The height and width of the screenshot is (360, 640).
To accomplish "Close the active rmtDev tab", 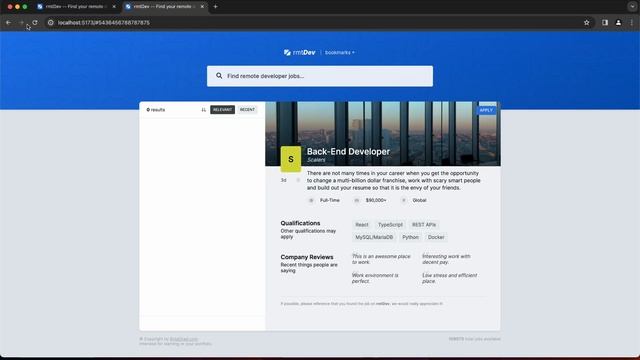I will tap(202, 7).
